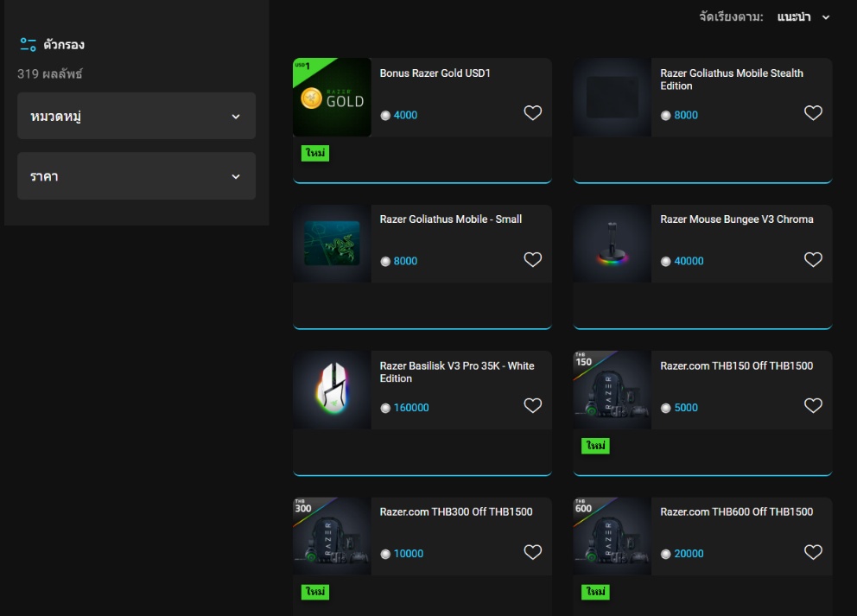This screenshot has width=857, height=616.
Task: Click heart icon on Razer Mouse Bungee V3 Chroma
Action: [813, 259]
